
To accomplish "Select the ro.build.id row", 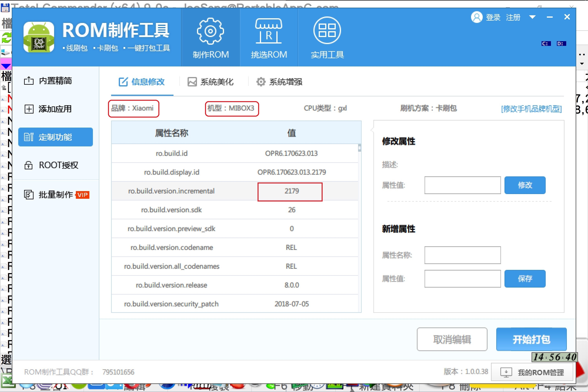I will click(x=235, y=153).
